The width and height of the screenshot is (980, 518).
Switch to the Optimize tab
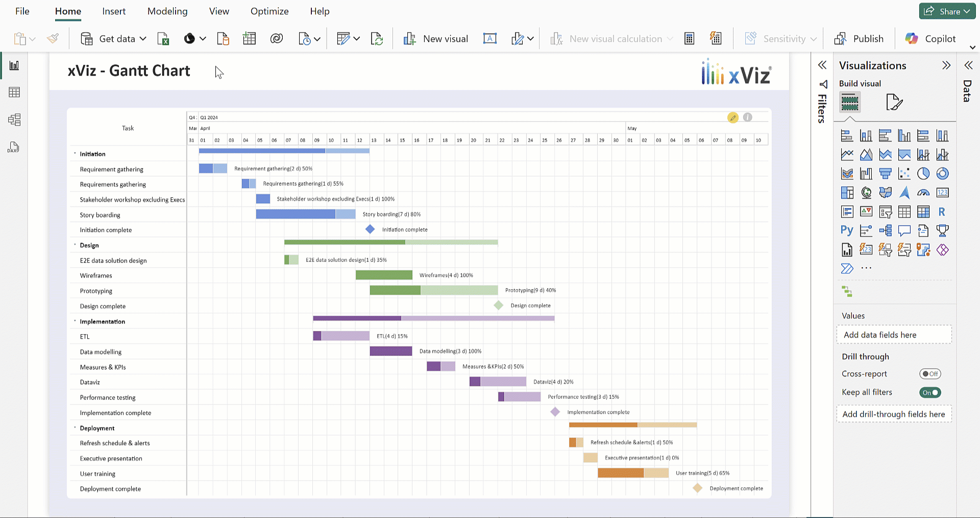[x=269, y=11]
